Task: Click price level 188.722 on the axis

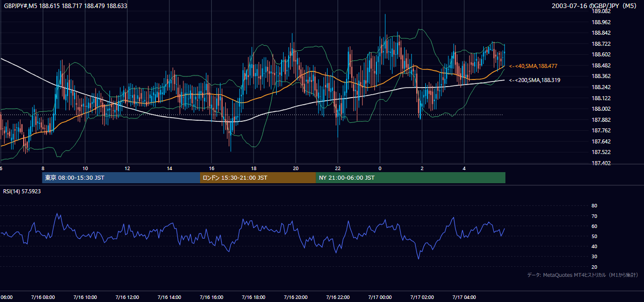Action: pyautogui.click(x=601, y=44)
